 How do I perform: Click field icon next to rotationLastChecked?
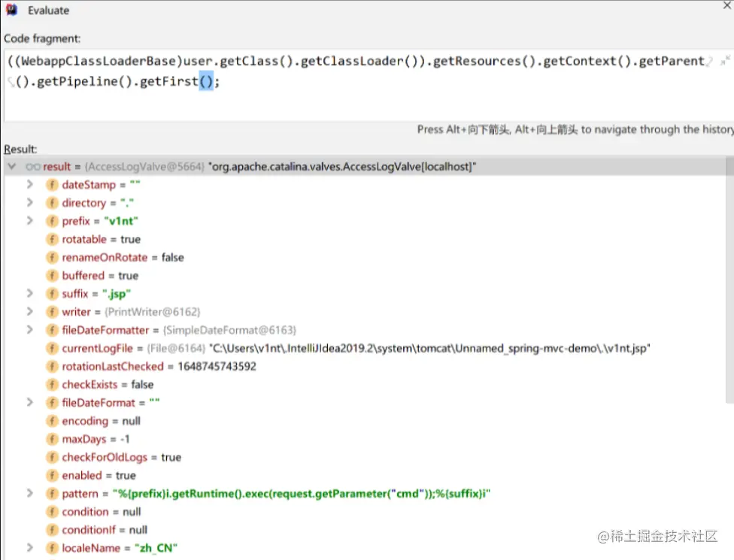click(51, 366)
